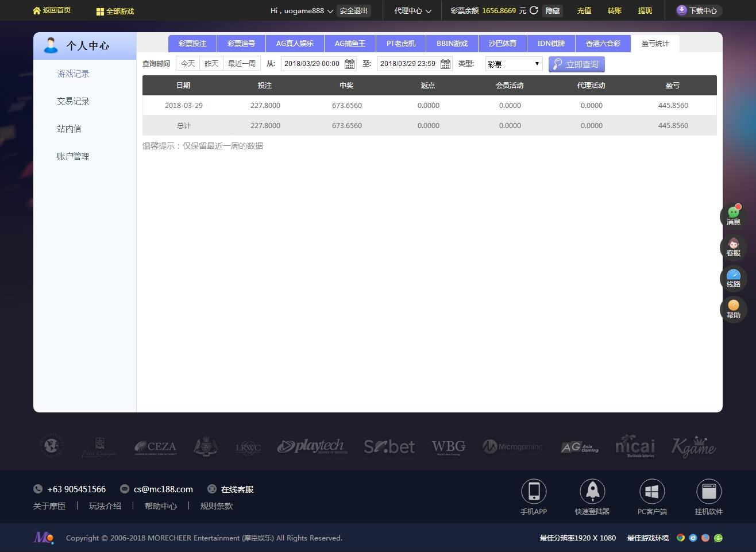The height and width of the screenshot is (552, 756).
Task: Switch to the 彩票追号 tab
Action: coord(241,44)
